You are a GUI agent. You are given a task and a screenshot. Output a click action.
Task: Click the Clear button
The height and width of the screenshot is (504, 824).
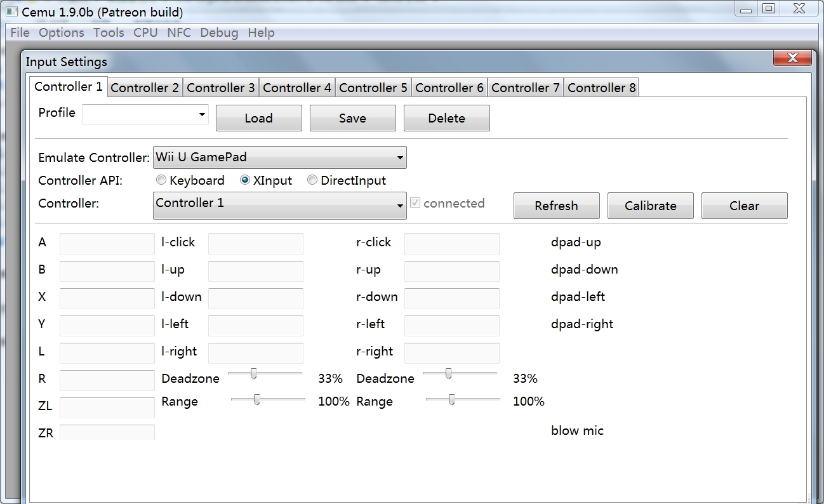point(745,206)
